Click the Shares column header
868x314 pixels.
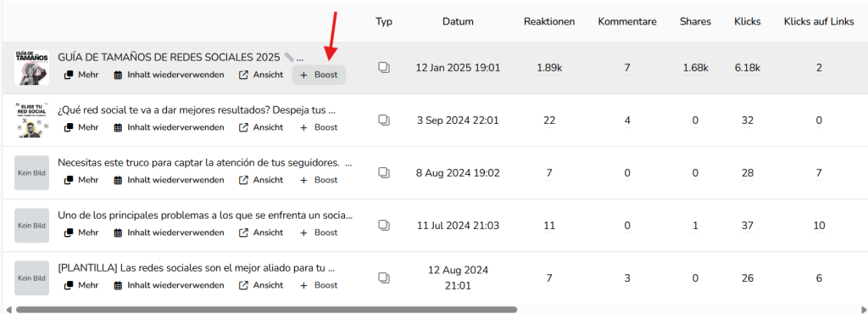click(695, 22)
